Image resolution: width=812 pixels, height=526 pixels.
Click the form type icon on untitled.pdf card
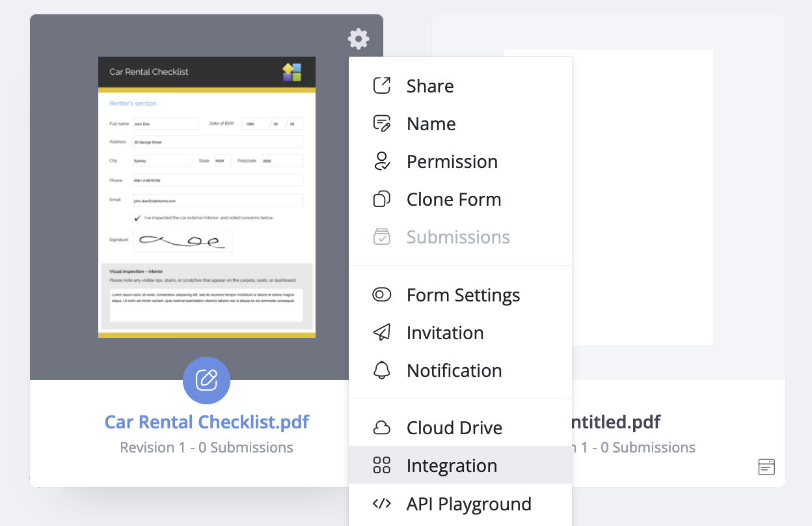click(x=767, y=466)
